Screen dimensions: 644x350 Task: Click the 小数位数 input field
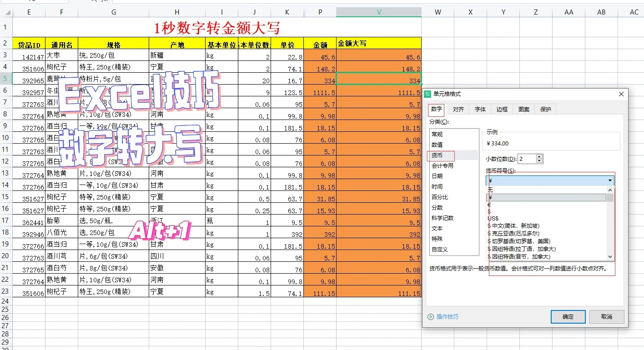click(527, 159)
